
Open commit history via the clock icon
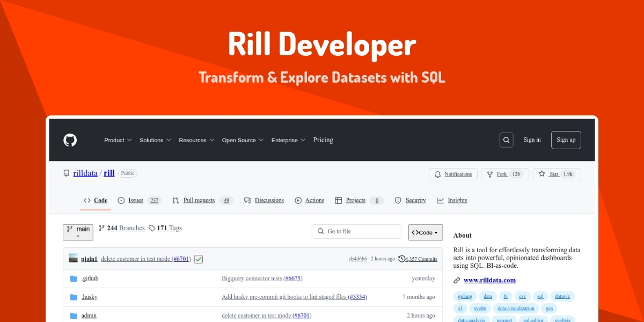(x=401, y=259)
